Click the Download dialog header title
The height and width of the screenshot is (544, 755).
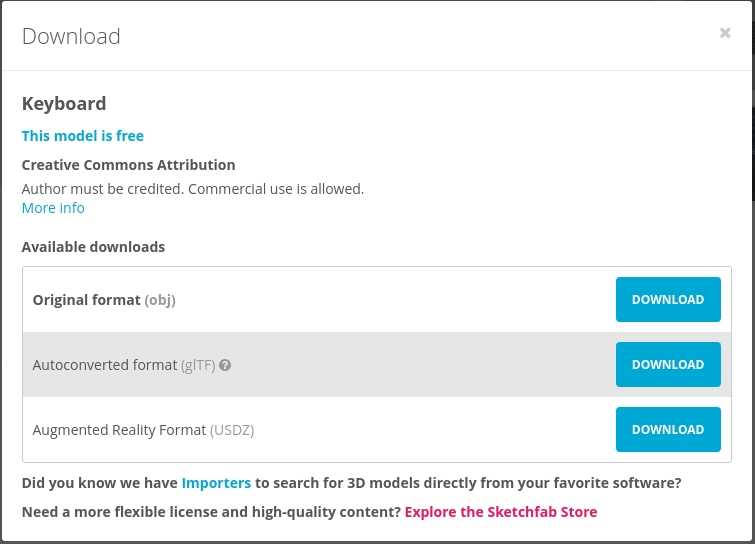pos(71,37)
